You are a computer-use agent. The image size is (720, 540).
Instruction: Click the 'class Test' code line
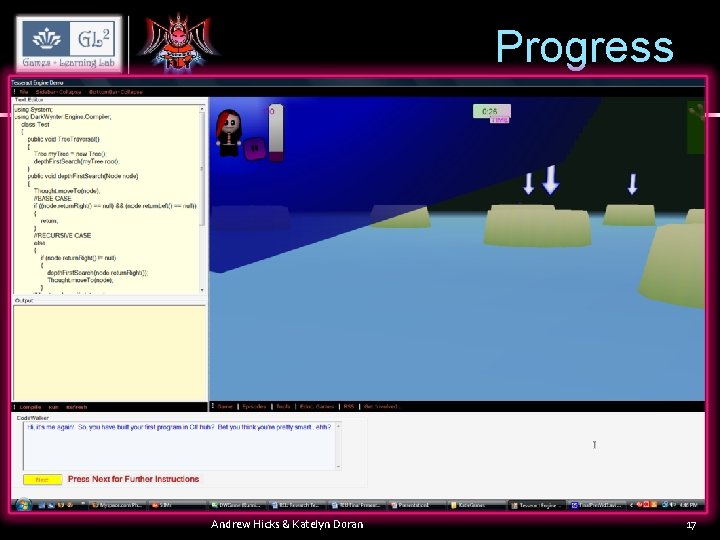(35, 124)
